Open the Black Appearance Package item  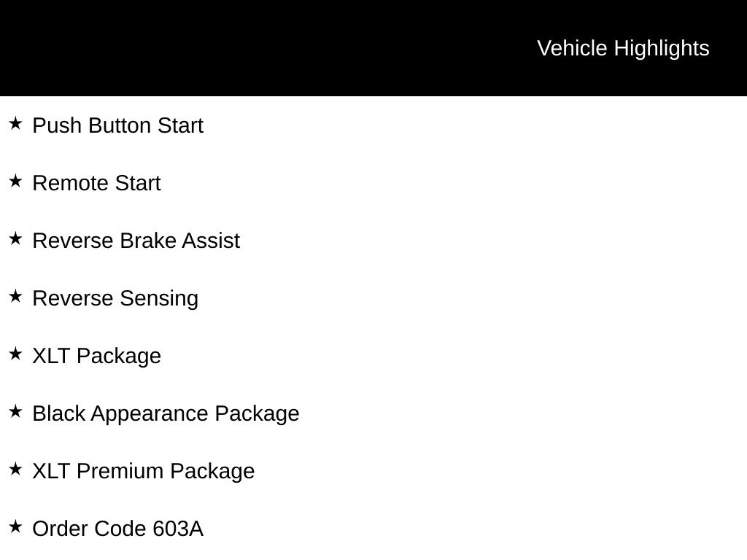[166, 413]
